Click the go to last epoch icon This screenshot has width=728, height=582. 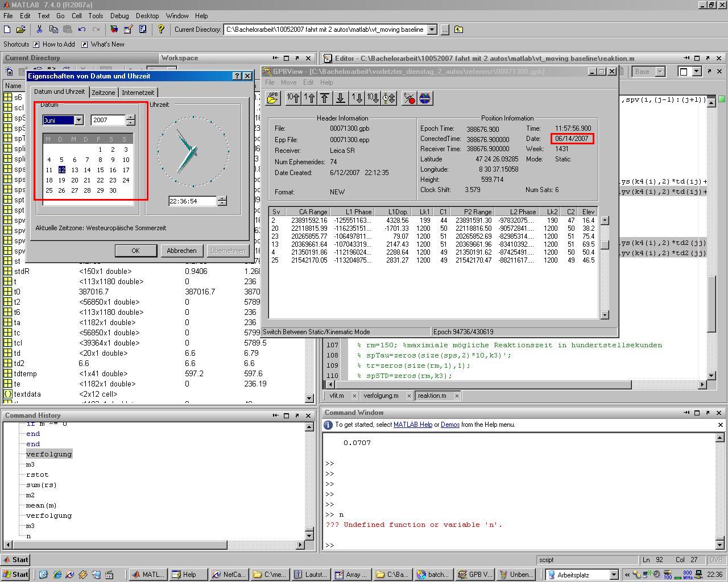point(341,98)
